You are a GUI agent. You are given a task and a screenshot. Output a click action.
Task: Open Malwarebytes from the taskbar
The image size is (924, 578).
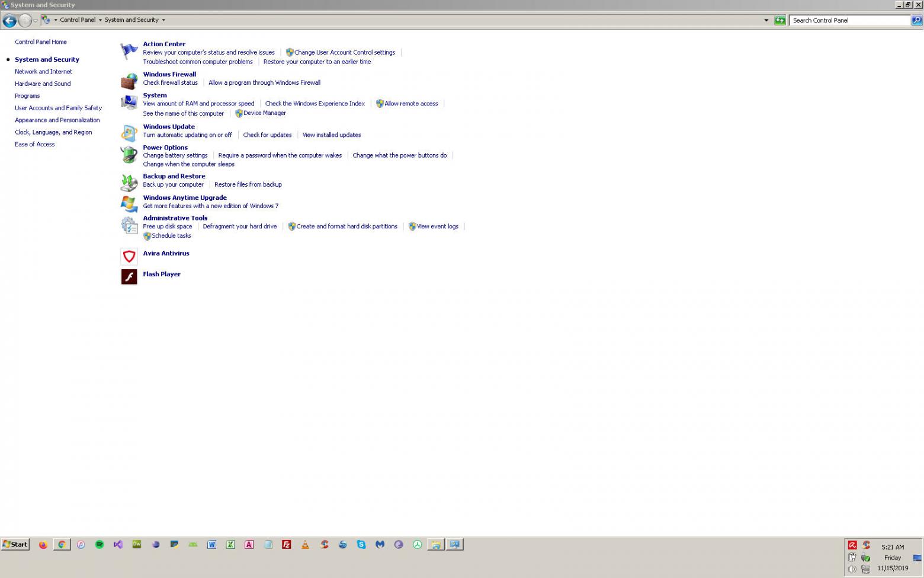[x=380, y=544]
